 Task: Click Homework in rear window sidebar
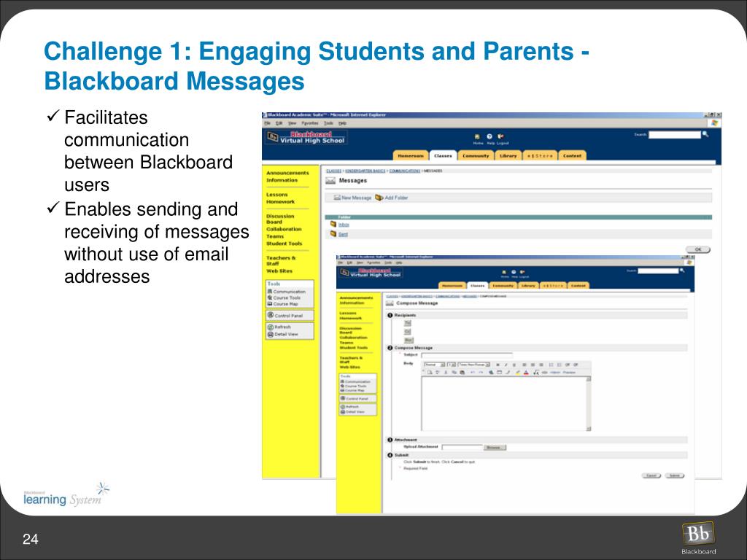coord(280,202)
